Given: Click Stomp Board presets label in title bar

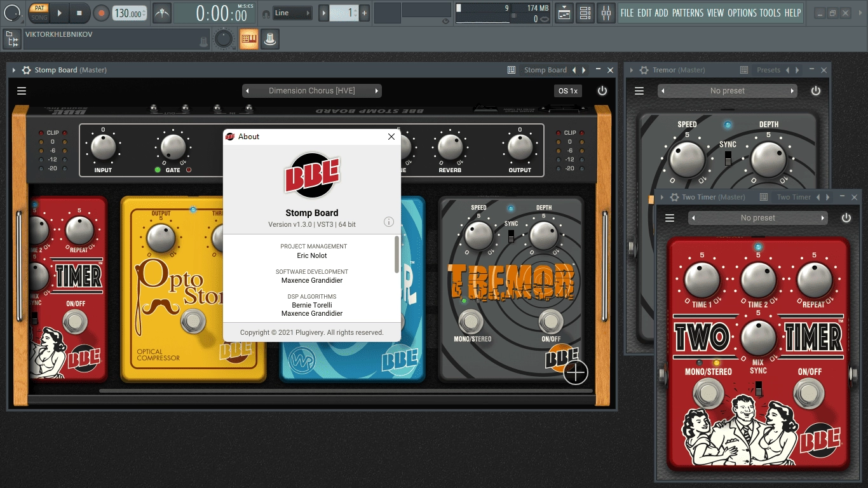Looking at the screenshot, I should pyautogui.click(x=545, y=70).
